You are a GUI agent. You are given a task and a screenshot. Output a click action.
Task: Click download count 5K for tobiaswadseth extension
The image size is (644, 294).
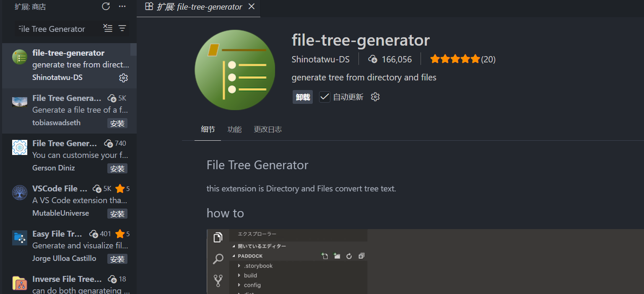tap(117, 98)
